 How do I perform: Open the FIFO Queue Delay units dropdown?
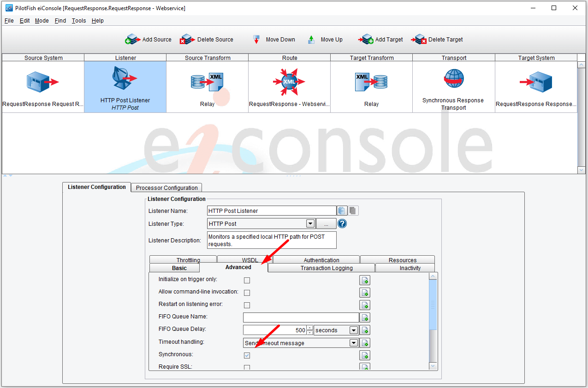coord(354,330)
